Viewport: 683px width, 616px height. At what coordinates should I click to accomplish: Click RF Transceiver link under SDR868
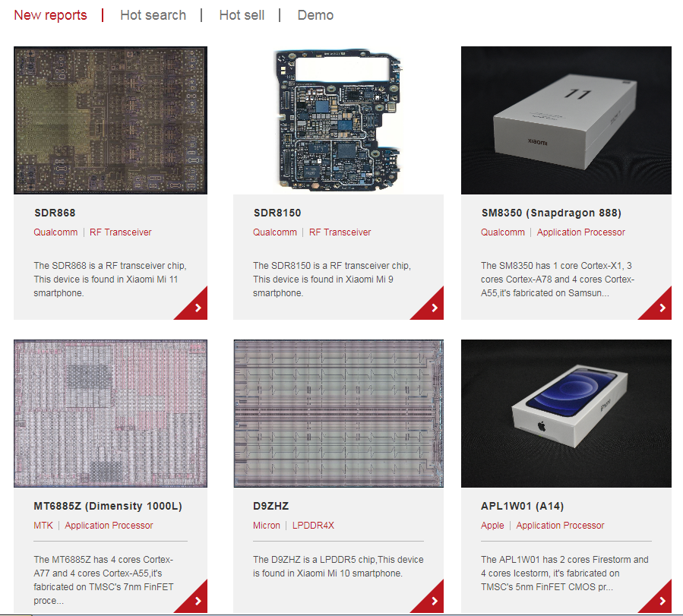(x=120, y=232)
